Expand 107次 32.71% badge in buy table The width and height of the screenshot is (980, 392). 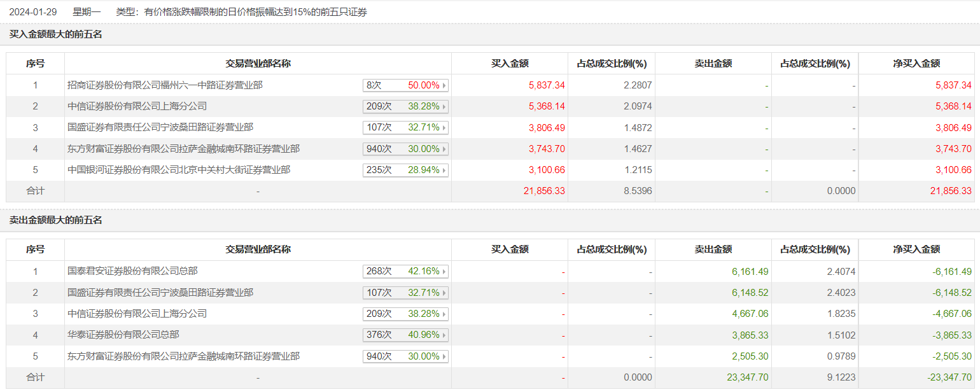405,127
